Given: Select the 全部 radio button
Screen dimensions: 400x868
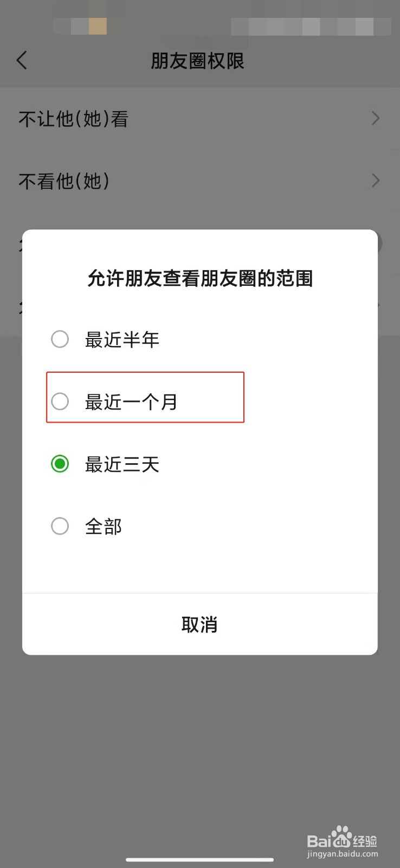Looking at the screenshot, I should click(x=60, y=526).
